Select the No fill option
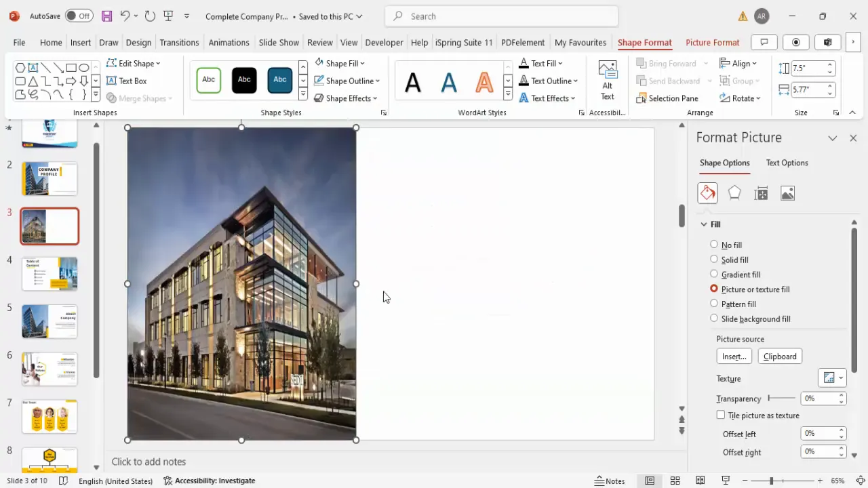868x488 pixels. [726, 245]
